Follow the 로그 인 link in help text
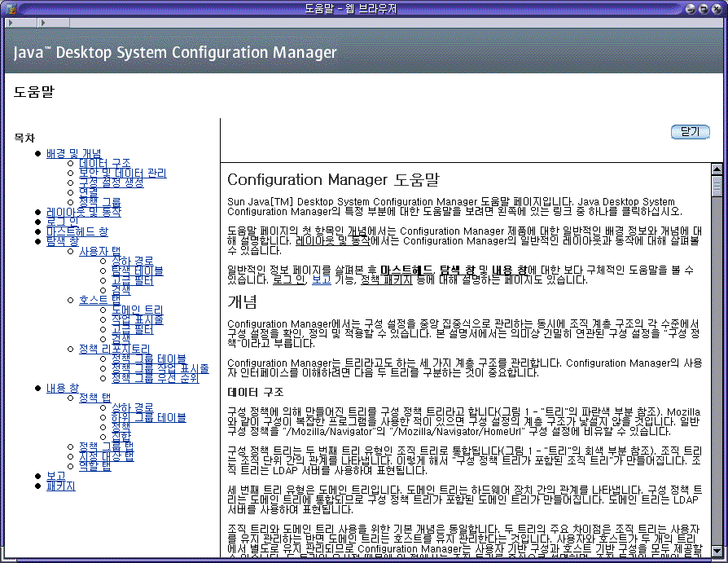Screen dimensions: 728x563 (289, 279)
